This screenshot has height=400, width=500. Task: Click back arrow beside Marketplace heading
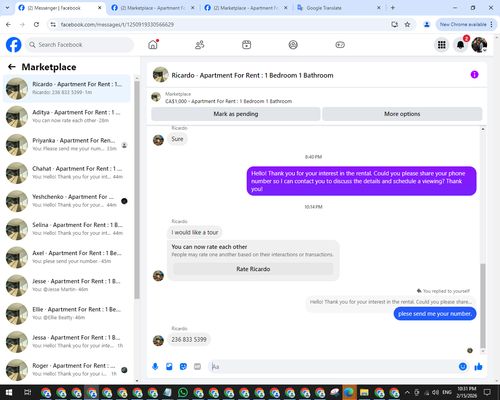point(12,67)
